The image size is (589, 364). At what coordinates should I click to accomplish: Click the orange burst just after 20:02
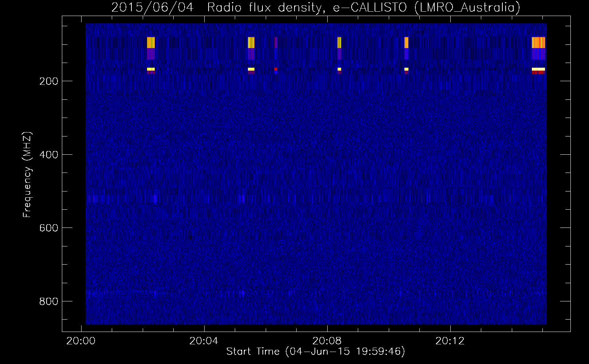click(x=151, y=43)
